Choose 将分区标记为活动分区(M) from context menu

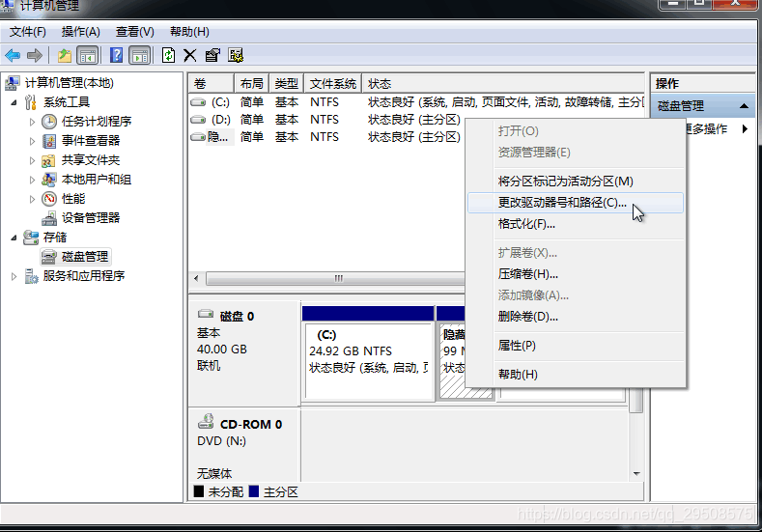576,182
